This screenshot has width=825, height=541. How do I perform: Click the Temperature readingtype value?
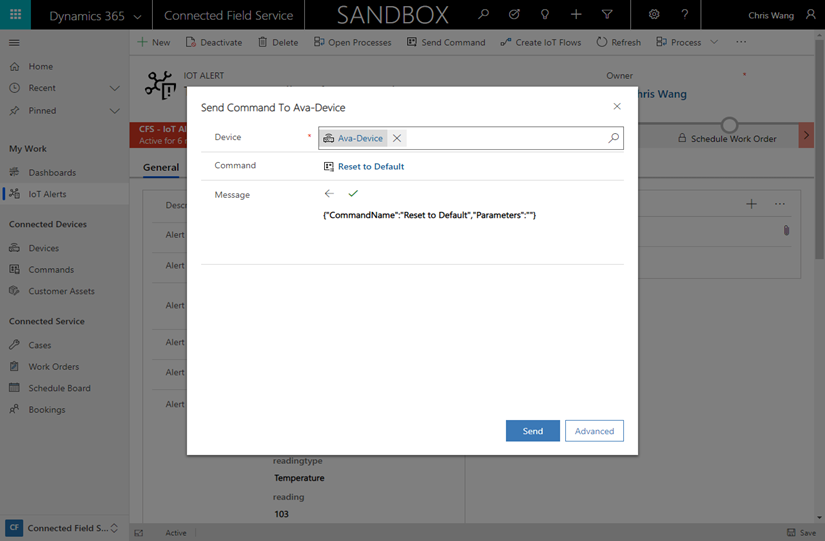pyautogui.click(x=299, y=478)
